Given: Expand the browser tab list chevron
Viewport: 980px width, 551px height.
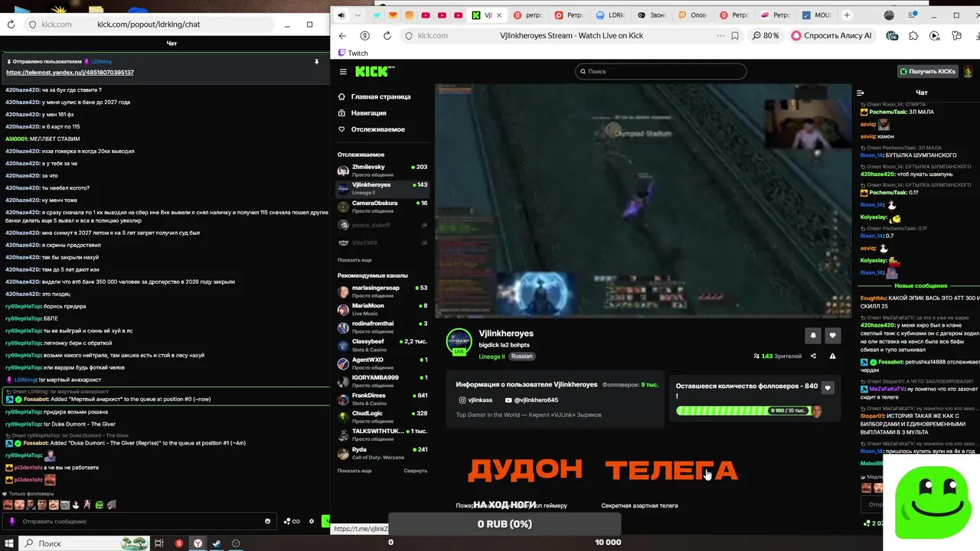Looking at the screenshot, I should click(x=360, y=15).
